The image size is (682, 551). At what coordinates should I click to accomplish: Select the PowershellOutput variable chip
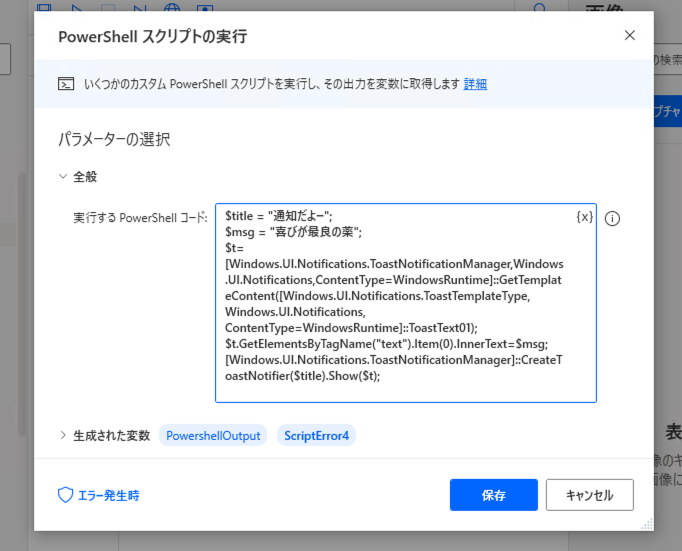(213, 435)
